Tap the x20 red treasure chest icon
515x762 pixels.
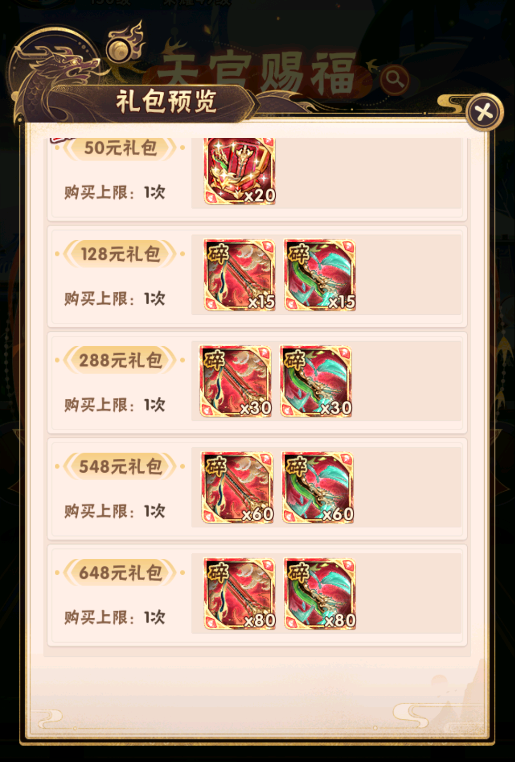point(240,171)
